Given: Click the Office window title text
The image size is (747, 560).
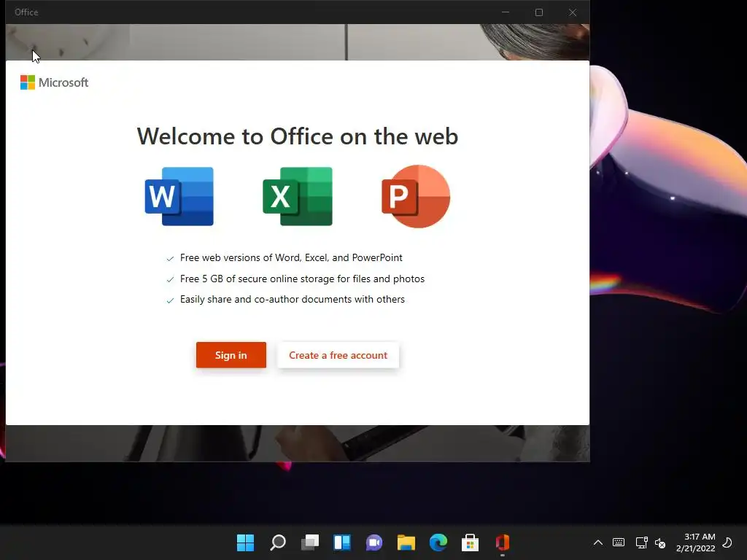Looking at the screenshot, I should pyautogui.click(x=26, y=12).
